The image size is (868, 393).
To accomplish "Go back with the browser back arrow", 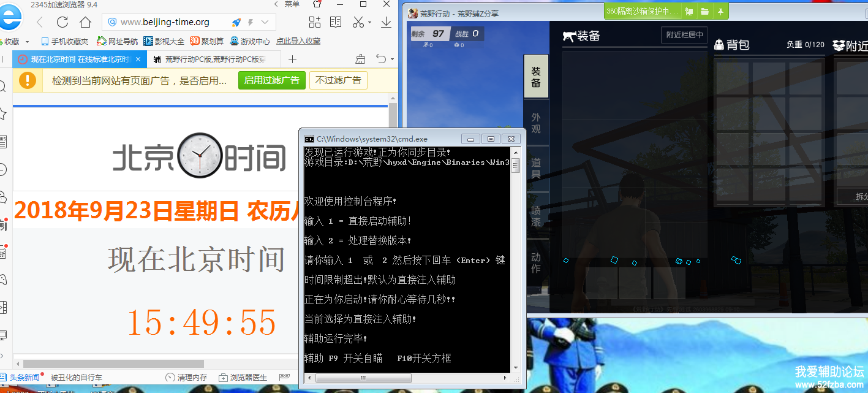I will (x=40, y=22).
